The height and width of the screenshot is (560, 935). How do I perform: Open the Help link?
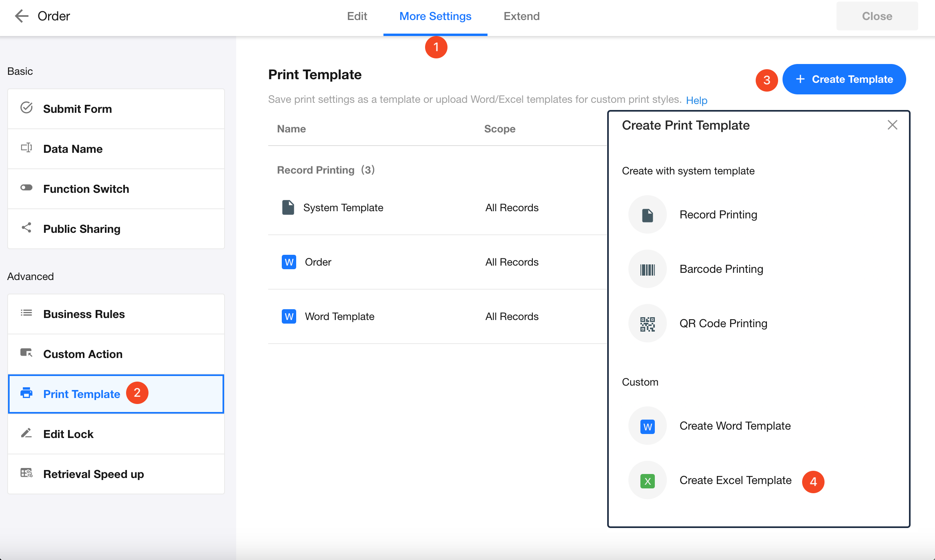696,100
